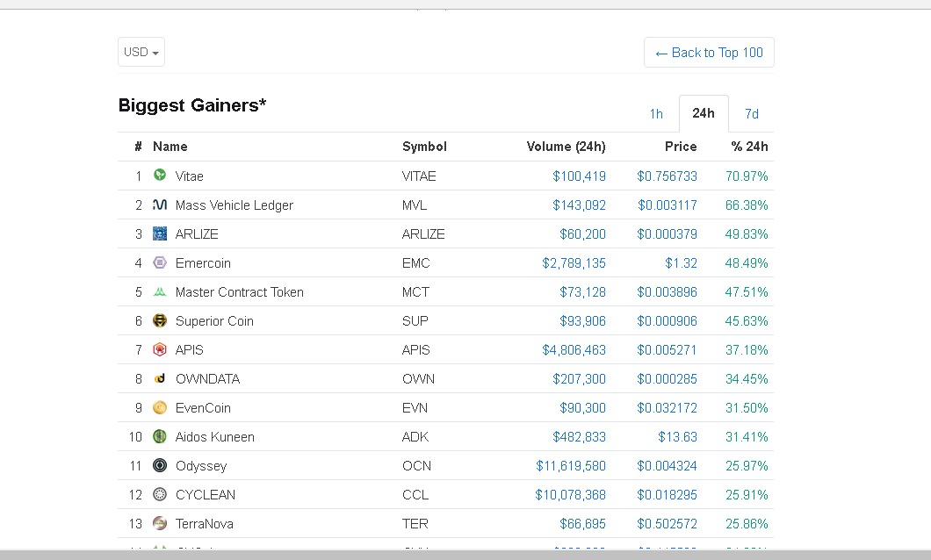Open the USD currency dropdown
This screenshot has width=931, height=560.
(x=141, y=52)
